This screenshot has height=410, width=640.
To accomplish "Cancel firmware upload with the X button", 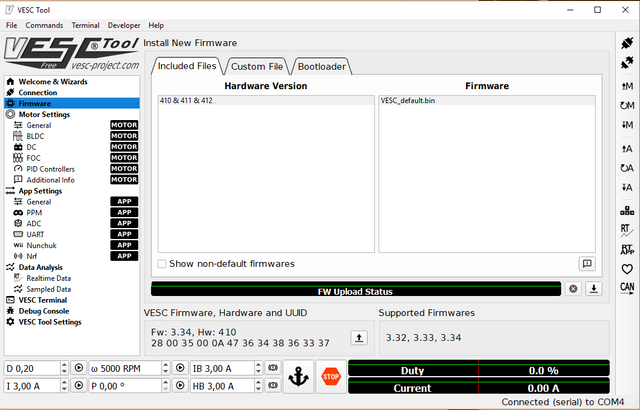I will click(x=573, y=289).
